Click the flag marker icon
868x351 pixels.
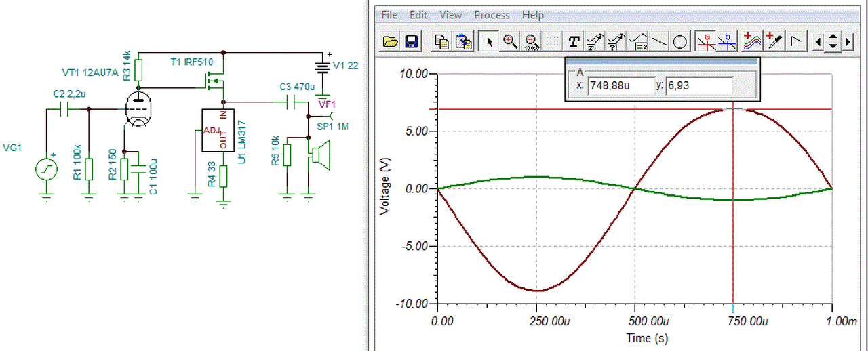pos(797,42)
